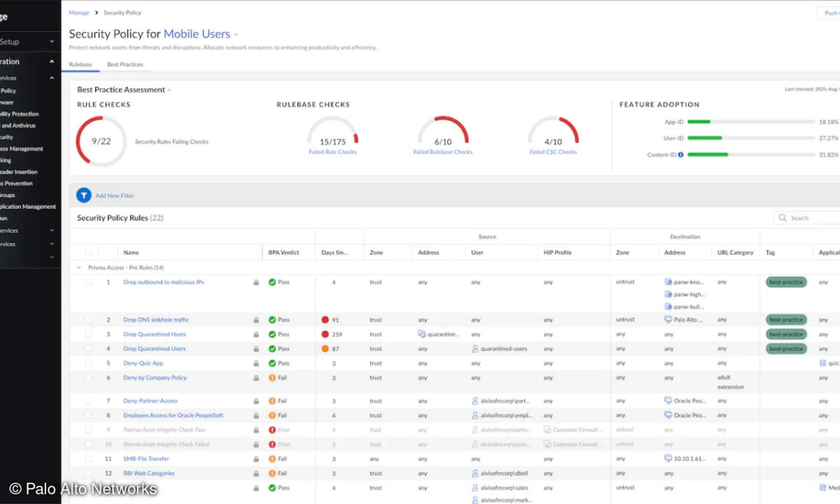Open the sidebar item ending in 'and Antivirus'

coord(18,125)
